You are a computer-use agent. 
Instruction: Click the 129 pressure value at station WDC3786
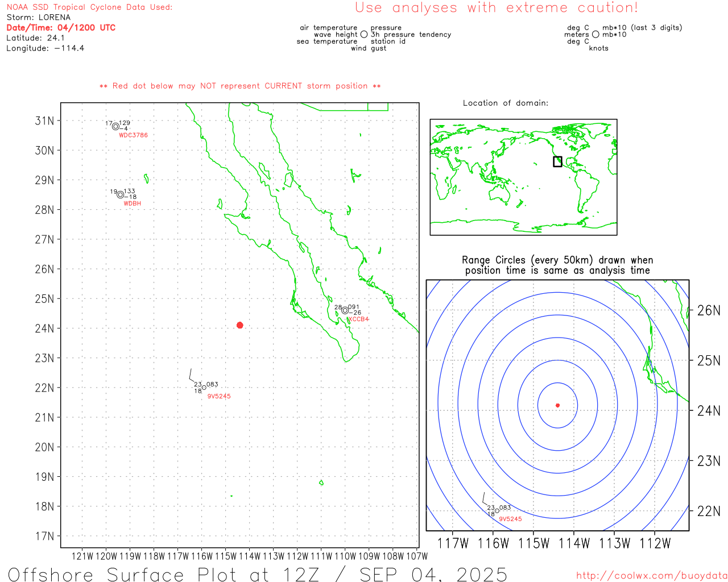pos(125,123)
